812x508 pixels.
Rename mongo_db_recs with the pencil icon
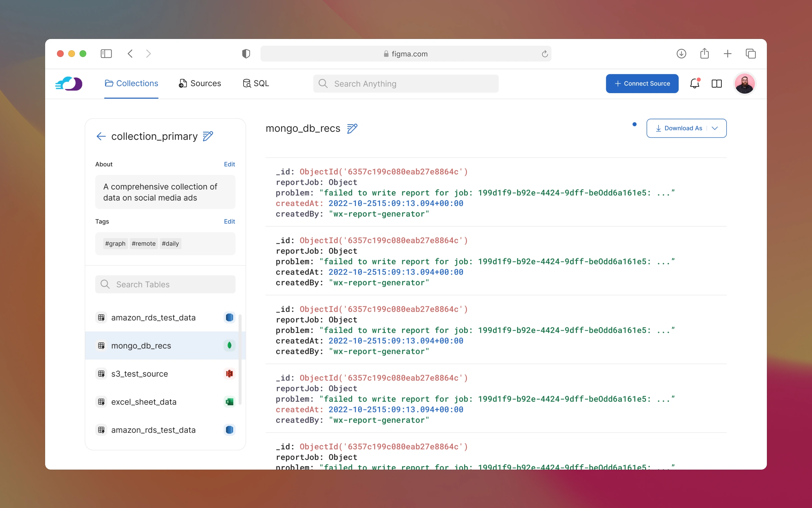(x=352, y=128)
